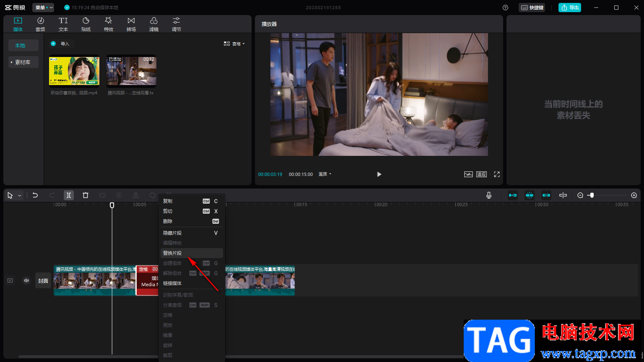Click the 00:30 mark on the ruler
The height and width of the screenshot is (362, 644).
[x=543, y=205]
